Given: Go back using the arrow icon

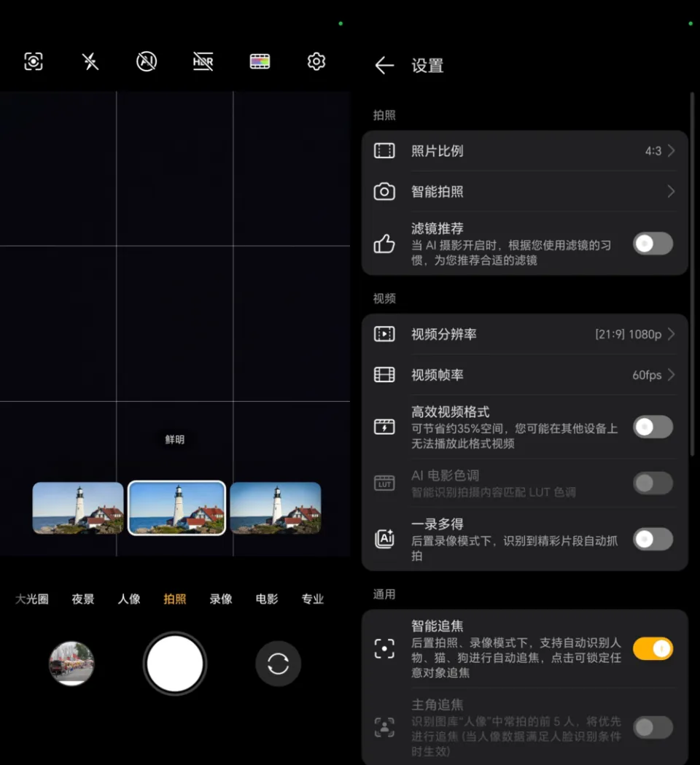Looking at the screenshot, I should click(384, 66).
